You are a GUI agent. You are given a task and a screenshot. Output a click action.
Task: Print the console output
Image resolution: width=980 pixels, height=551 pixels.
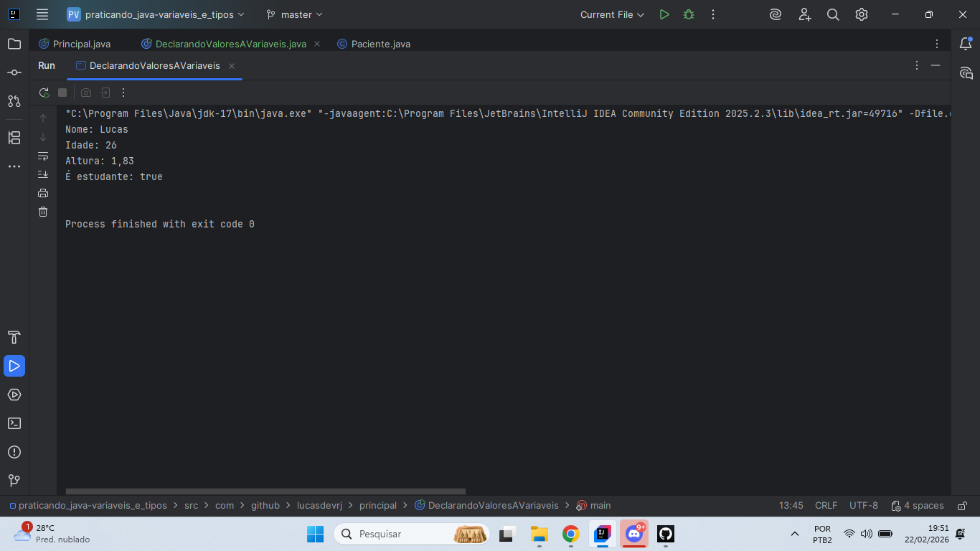pos(43,193)
